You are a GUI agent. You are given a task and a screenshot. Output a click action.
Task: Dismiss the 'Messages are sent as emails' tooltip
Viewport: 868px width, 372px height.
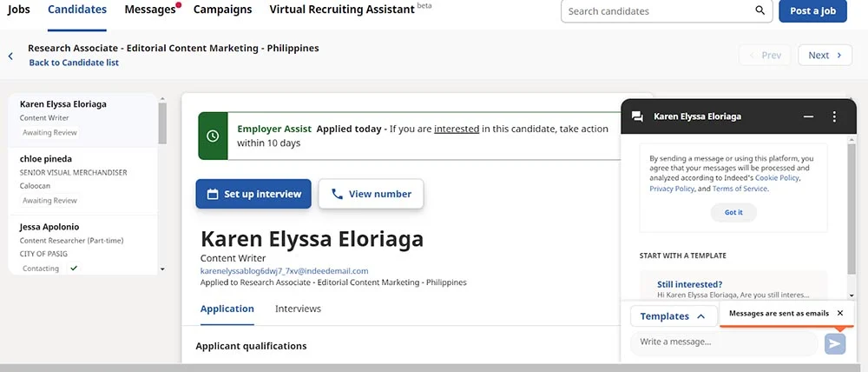point(839,313)
